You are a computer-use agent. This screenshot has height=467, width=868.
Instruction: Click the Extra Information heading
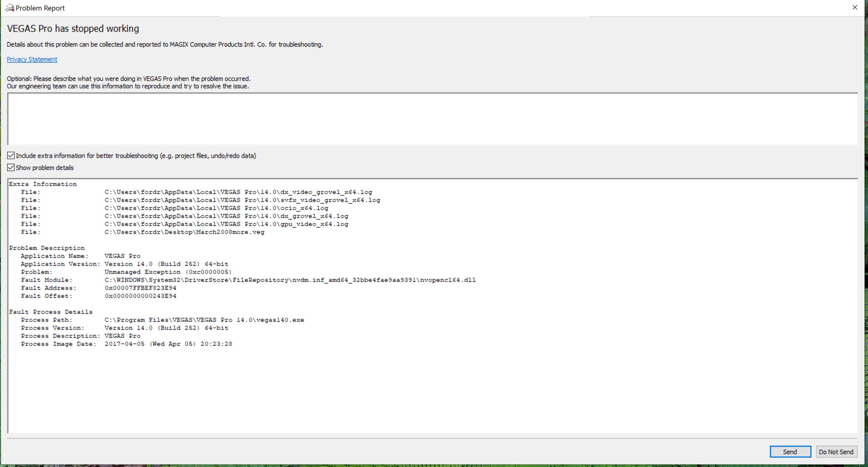tap(43, 184)
